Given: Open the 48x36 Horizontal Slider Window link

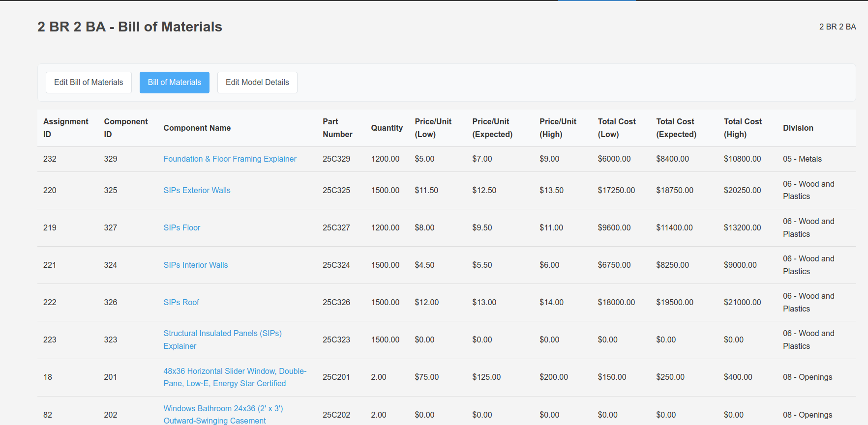Looking at the screenshot, I should pos(235,377).
